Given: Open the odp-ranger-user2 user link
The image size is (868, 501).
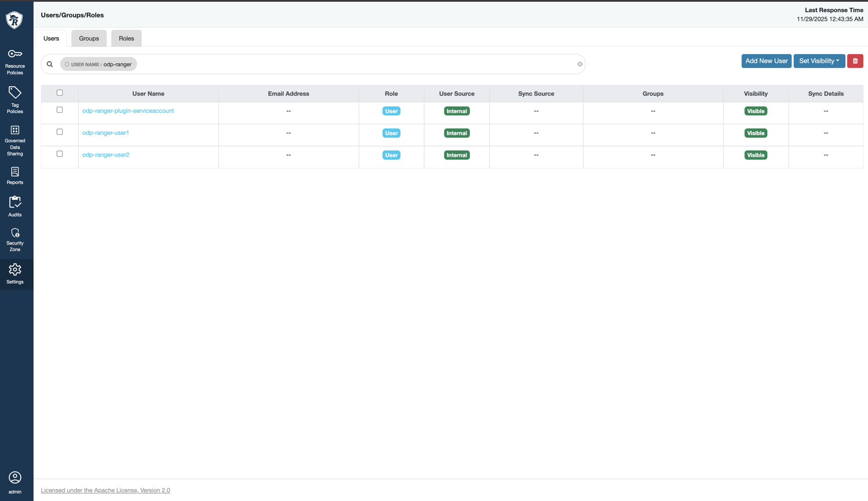Looking at the screenshot, I should click(106, 155).
